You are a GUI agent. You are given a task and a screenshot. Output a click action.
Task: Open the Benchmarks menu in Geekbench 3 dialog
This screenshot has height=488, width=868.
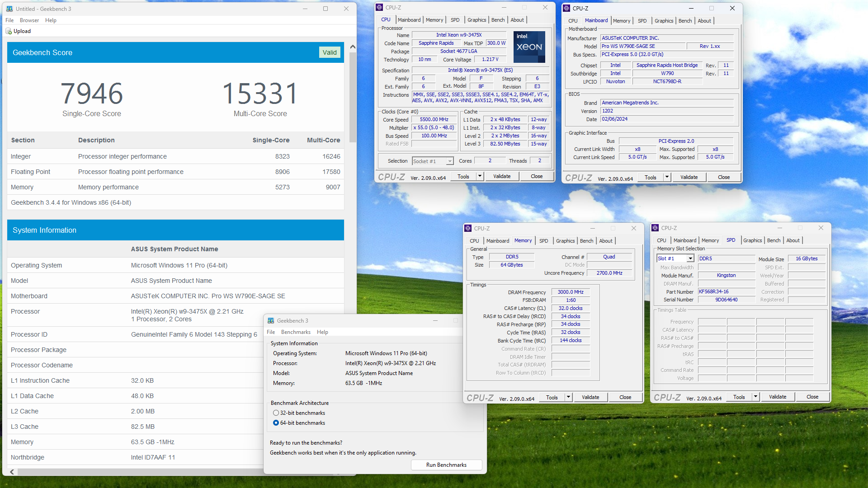click(296, 332)
